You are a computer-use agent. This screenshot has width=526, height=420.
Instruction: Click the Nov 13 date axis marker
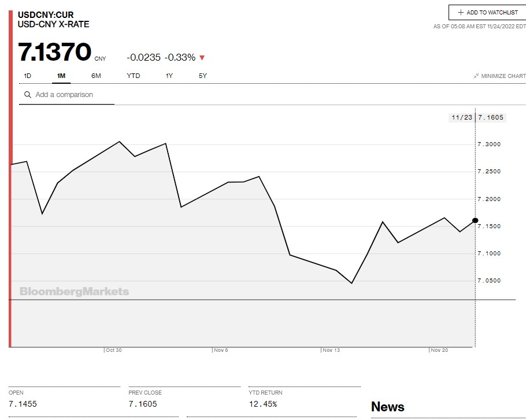pos(331,350)
